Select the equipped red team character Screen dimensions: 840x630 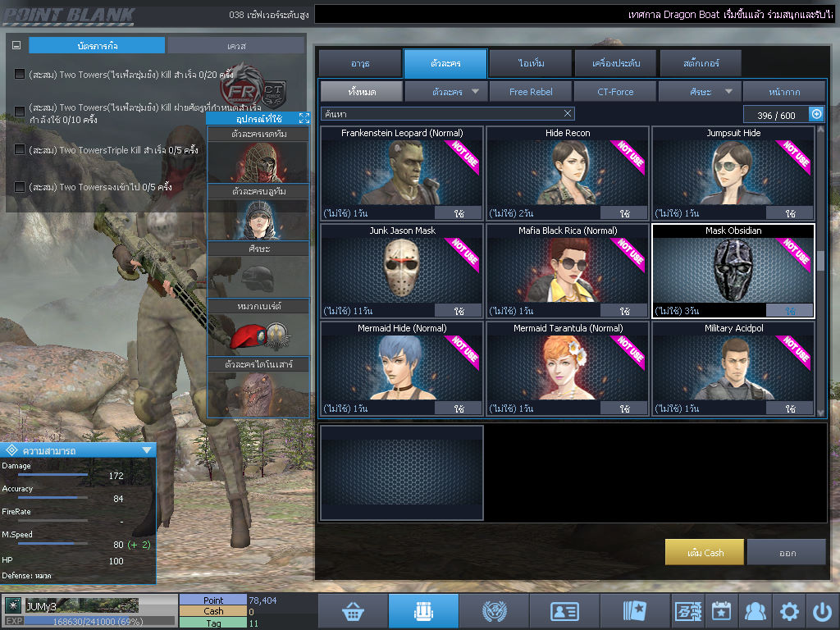click(x=258, y=162)
